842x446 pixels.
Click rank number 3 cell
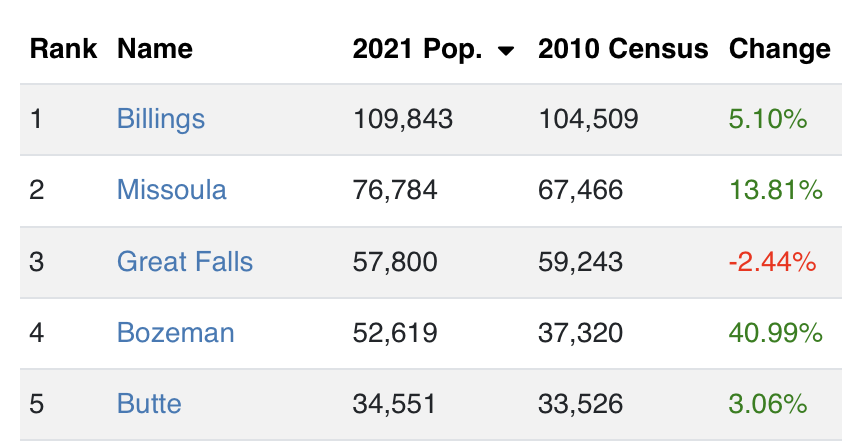click(37, 262)
